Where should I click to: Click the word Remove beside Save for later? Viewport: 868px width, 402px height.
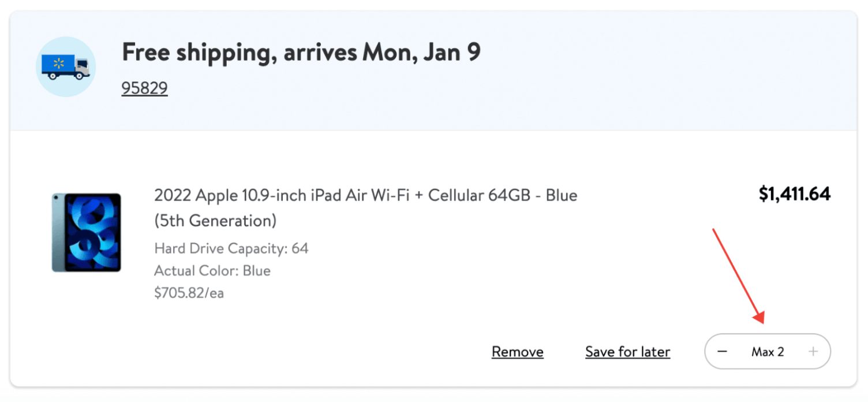click(x=518, y=352)
